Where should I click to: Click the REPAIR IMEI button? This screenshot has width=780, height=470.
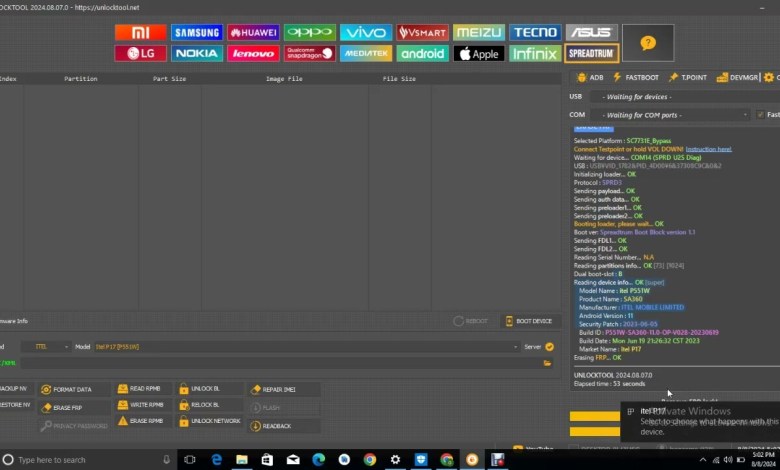(x=284, y=389)
